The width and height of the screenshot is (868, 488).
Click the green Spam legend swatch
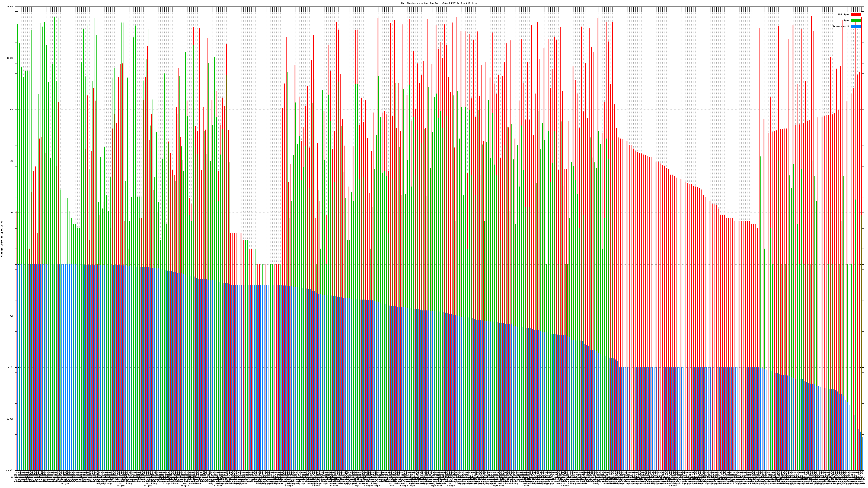856,21
